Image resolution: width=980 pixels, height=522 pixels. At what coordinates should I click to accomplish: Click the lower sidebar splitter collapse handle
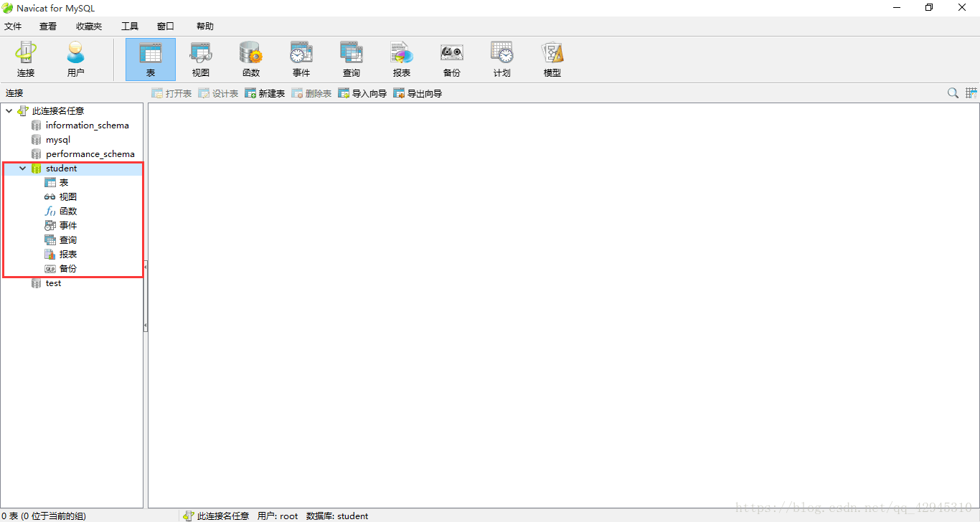click(x=146, y=326)
